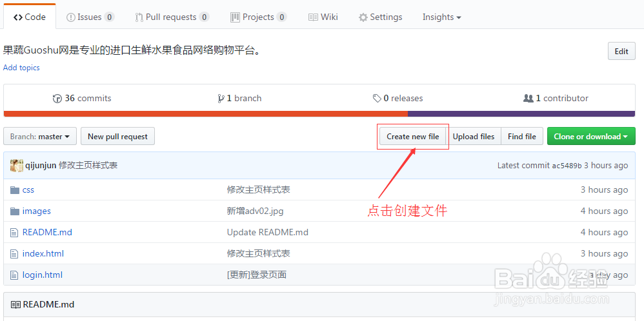The image size is (644, 321).
Task: Click the Edit description button
Action: [x=621, y=52]
